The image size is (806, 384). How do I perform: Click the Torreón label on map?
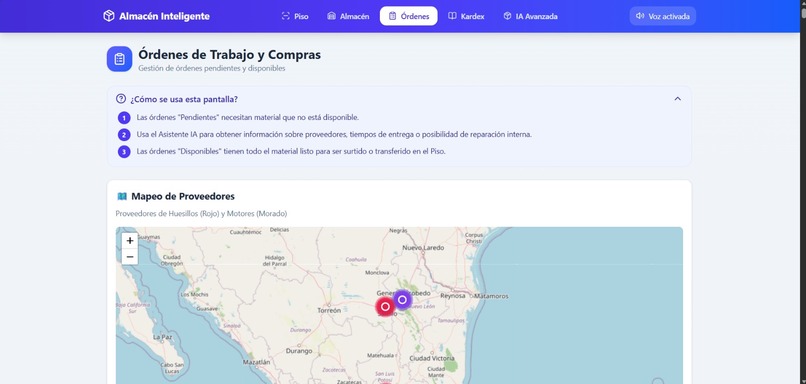click(329, 310)
